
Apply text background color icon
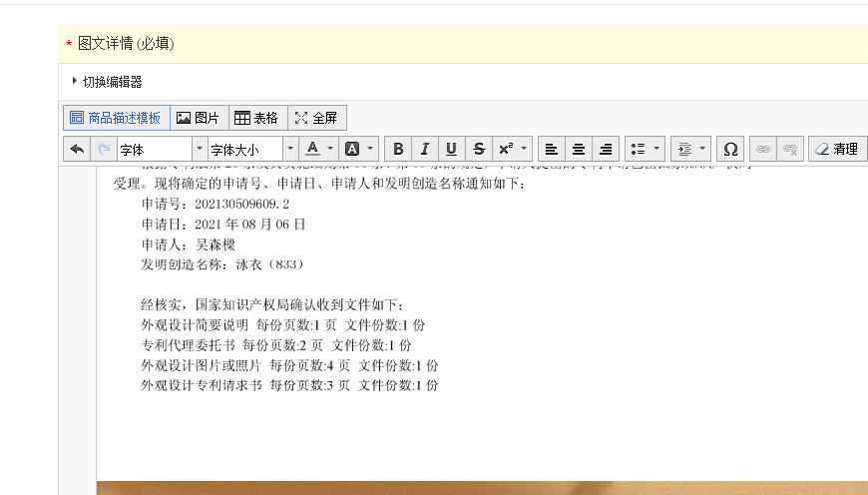pos(352,149)
